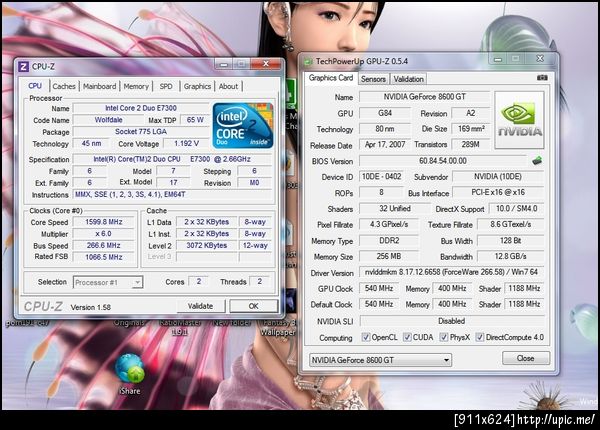Select the CPU tab in CPU-Z
Screen dimensions: 600x430
tap(35, 86)
